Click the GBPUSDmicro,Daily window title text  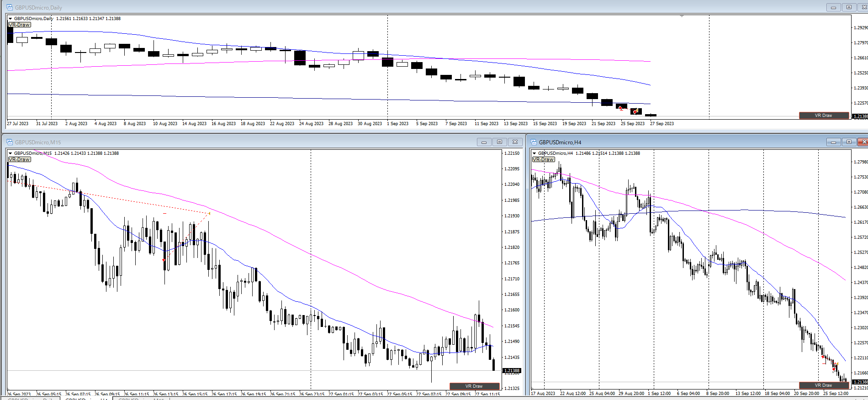pyautogui.click(x=38, y=8)
